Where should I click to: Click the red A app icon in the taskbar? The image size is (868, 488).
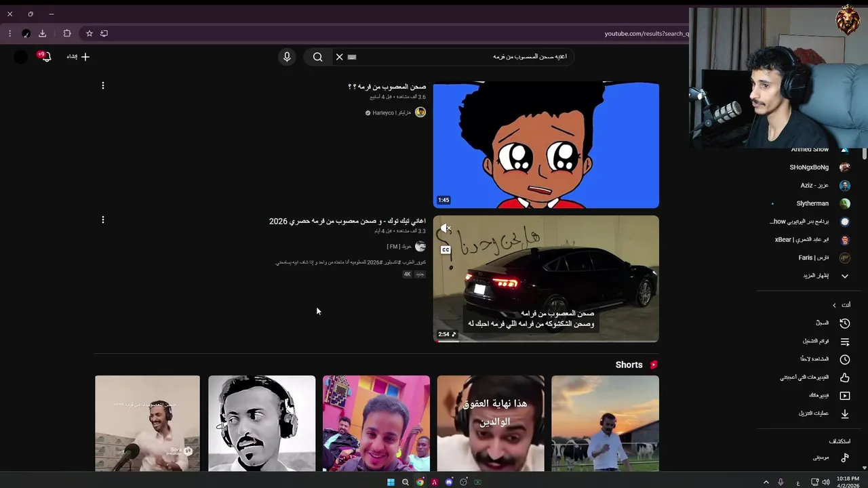(435, 482)
